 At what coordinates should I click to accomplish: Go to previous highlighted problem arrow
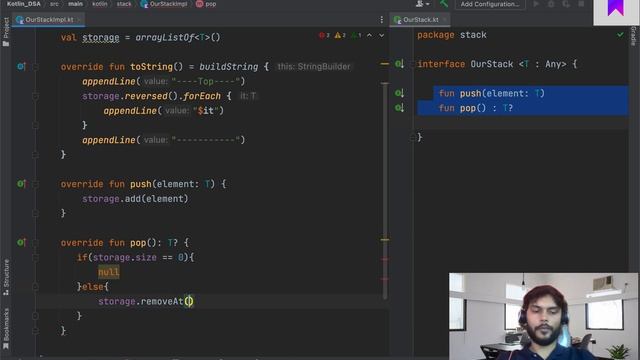[x=369, y=36]
